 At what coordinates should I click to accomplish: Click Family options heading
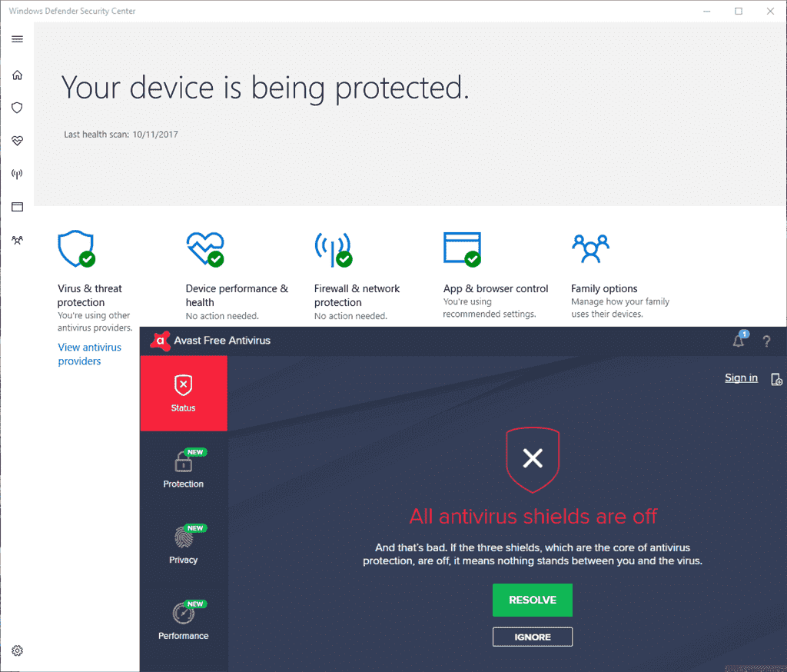click(x=604, y=289)
